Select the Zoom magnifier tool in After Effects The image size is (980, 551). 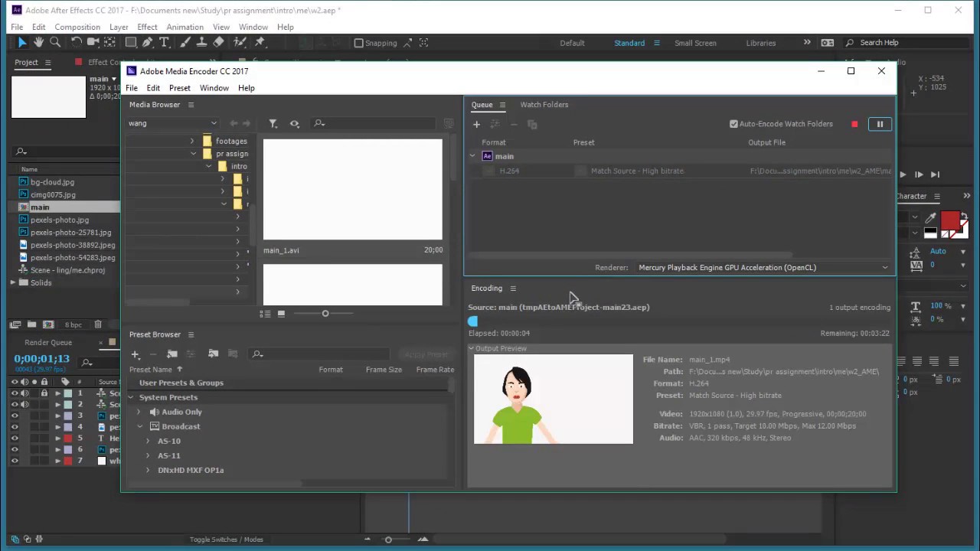pos(55,43)
